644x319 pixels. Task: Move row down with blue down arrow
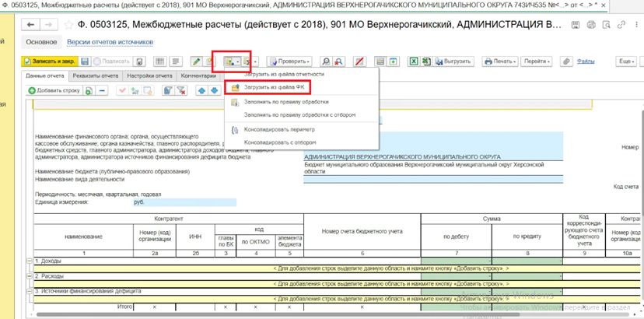(215, 90)
